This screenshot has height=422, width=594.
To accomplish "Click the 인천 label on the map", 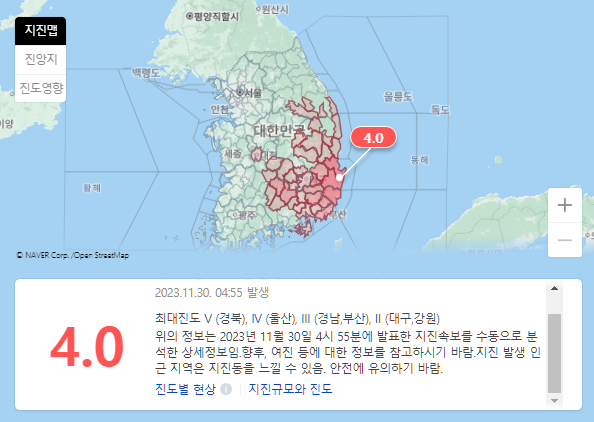I will coord(220,110).
